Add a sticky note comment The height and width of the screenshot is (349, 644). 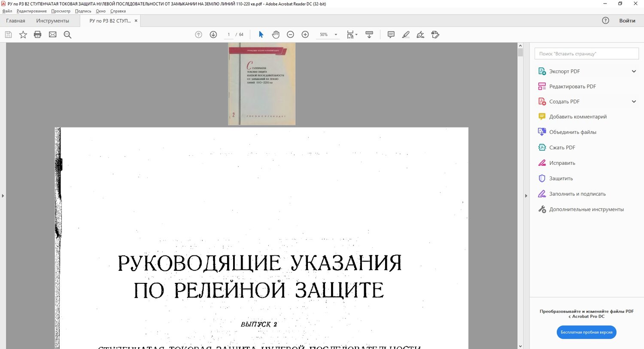pyautogui.click(x=391, y=34)
